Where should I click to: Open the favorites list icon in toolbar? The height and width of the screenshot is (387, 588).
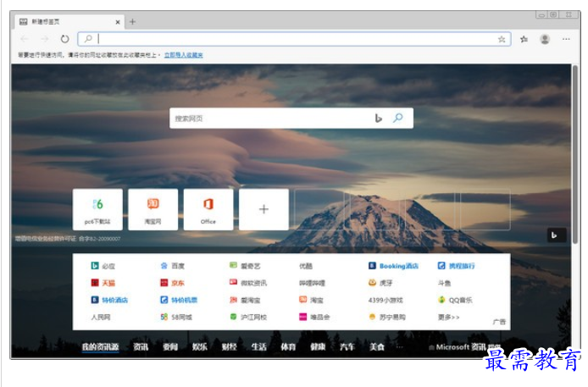tap(524, 39)
